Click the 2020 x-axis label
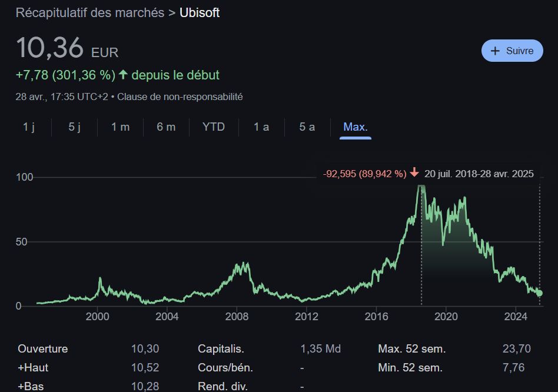This screenshot has width=558, height=392. point(446,316)
